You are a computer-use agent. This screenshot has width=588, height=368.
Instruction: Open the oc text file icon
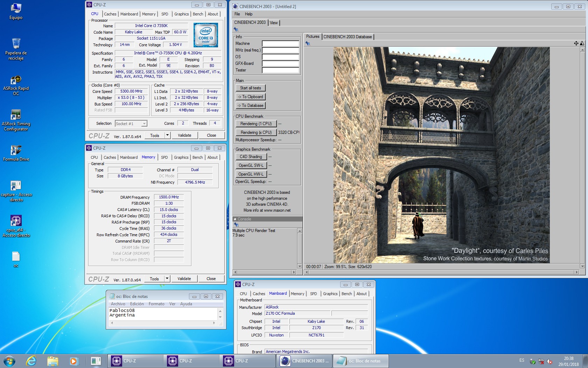click(x=16, y=259)
